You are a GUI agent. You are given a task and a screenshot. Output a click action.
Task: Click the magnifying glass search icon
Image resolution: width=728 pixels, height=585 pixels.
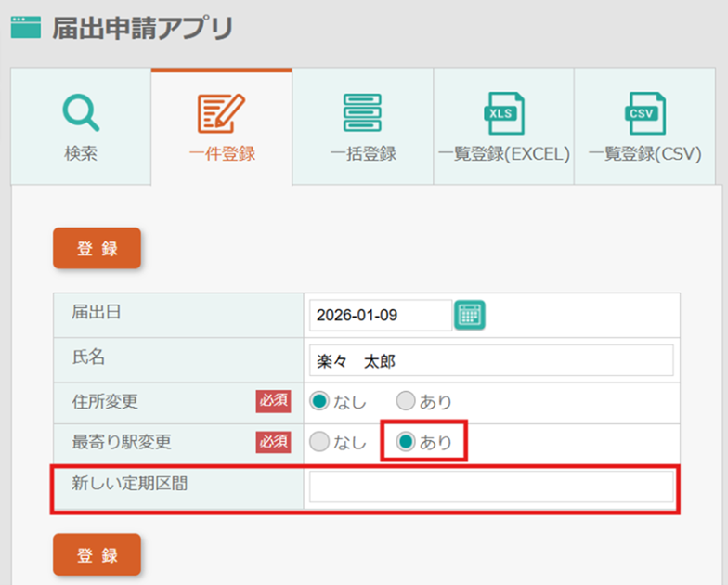[x=81, y=113]
